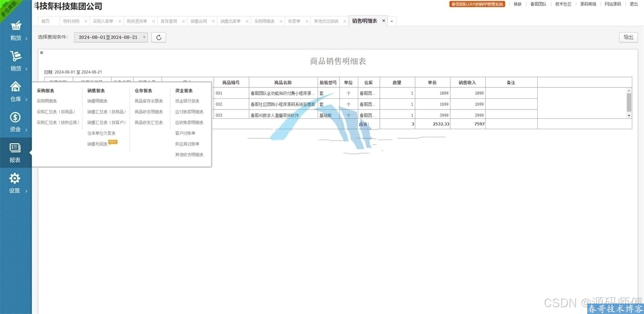Open the 报表 (reports) sidebar icon

point(16,153)
